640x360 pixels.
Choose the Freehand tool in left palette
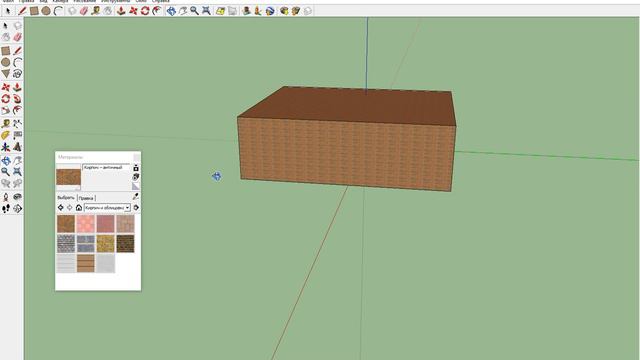click(x=17, y=74)
